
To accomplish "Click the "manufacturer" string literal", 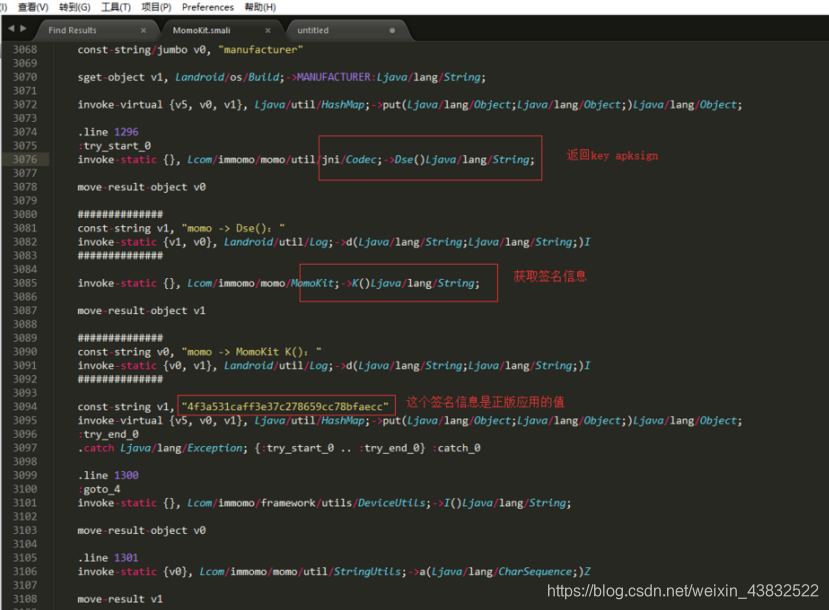I will (x=261, y=50).
